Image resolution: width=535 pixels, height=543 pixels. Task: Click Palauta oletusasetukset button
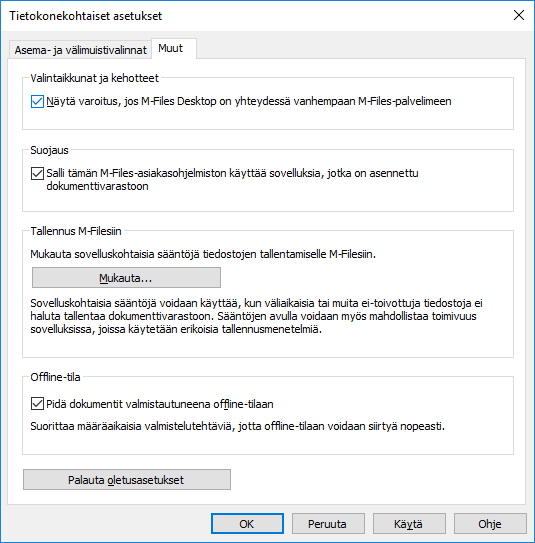point(127,480)
